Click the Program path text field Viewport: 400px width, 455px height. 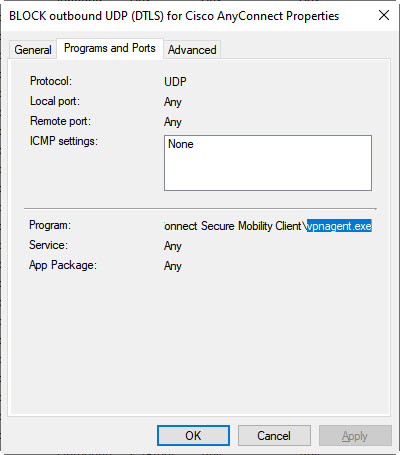(x=268, y=226)
